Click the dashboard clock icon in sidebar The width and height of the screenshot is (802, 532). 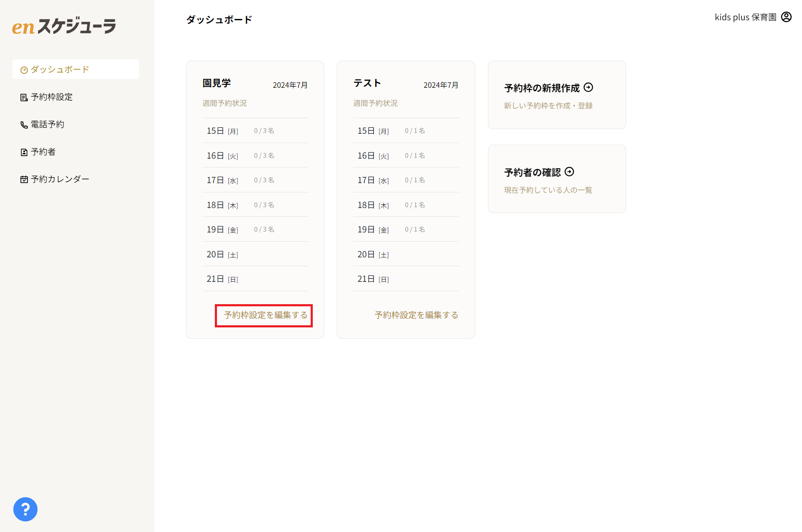pyautogui.click(x=24, y=70)
